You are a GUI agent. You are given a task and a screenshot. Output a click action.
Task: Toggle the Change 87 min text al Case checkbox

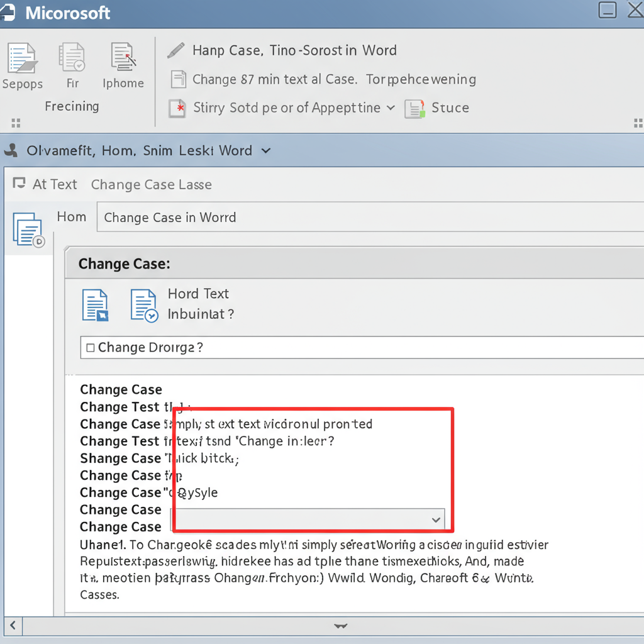click(178, 79)
